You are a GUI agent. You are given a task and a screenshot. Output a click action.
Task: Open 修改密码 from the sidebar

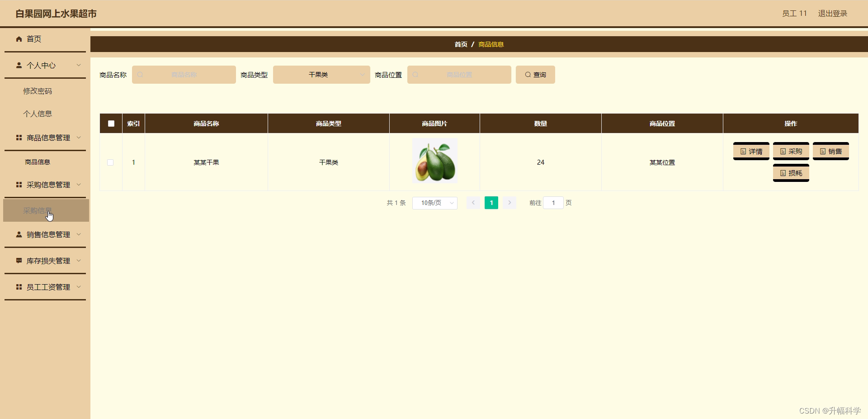(x=38, y=90)
